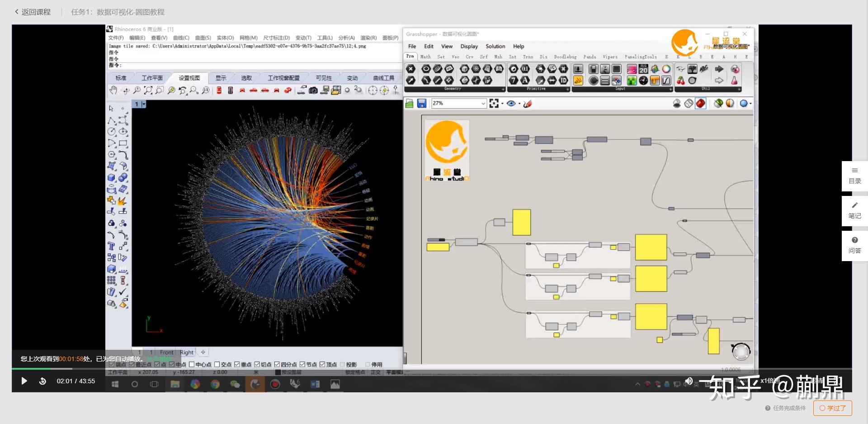Select the Text 'A' parameter icon in Primitive panel
This screenshot has width=868, height=424.
tap(525, 80)
